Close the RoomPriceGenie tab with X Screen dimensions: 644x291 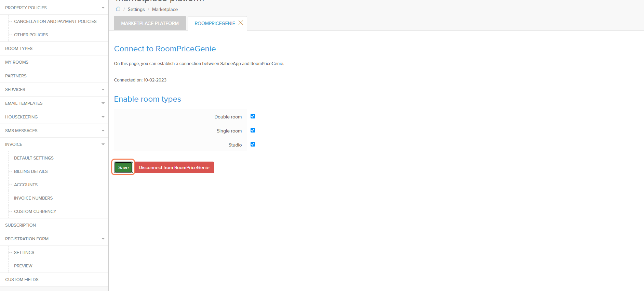(x=241, y=23)
